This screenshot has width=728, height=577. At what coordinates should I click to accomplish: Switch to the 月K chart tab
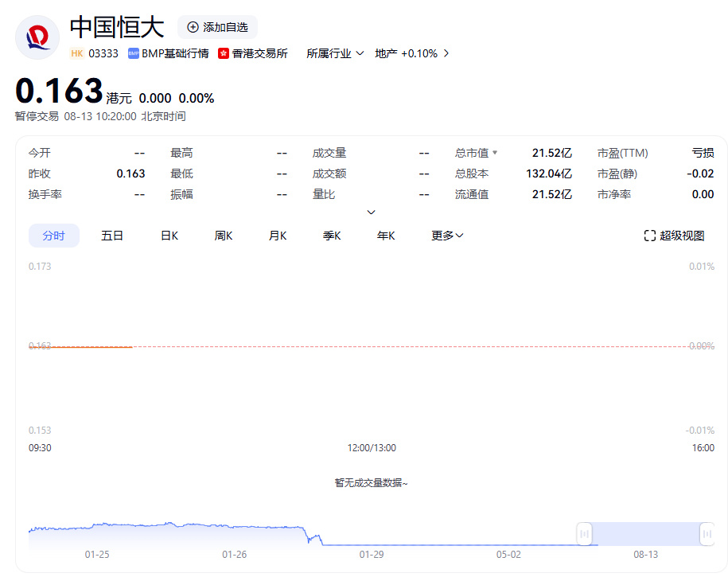[x=278, y=236]
